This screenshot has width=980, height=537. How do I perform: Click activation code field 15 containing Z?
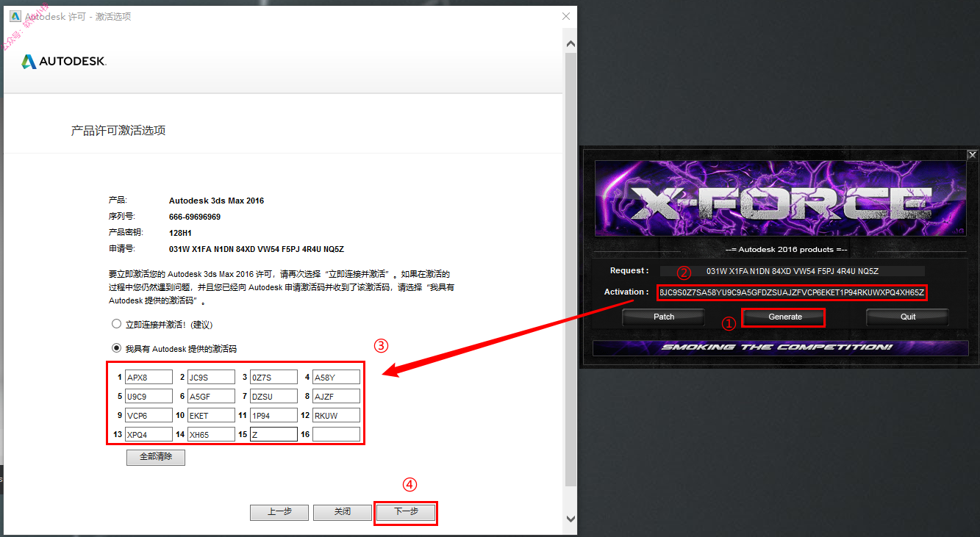(x=273, y=434)
